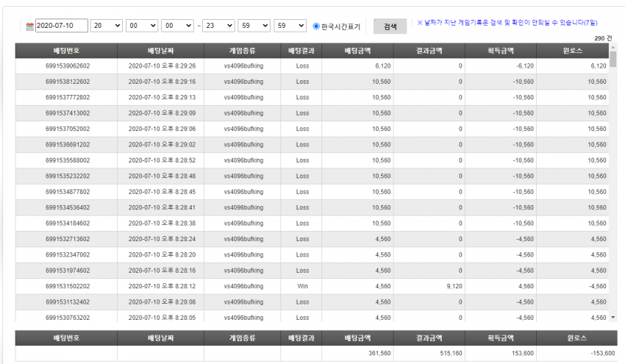The height and width of the screenshot is (364, 625).
Task: Click the scrollbar down arrow
Action: 612,318
